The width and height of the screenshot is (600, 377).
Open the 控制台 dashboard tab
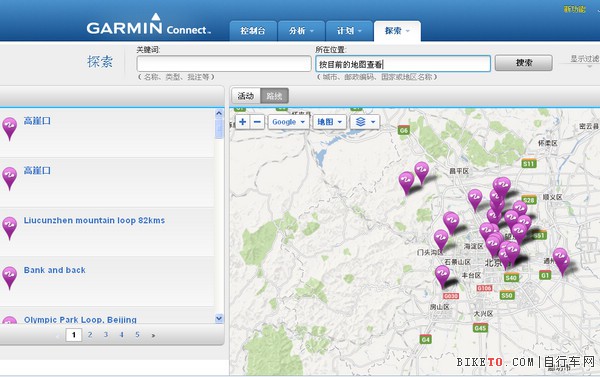(x=253, y=31)
